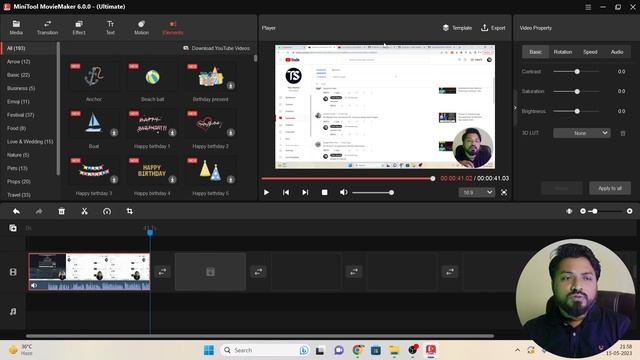Download the Happy birthday 1 element

coord(172,133)
